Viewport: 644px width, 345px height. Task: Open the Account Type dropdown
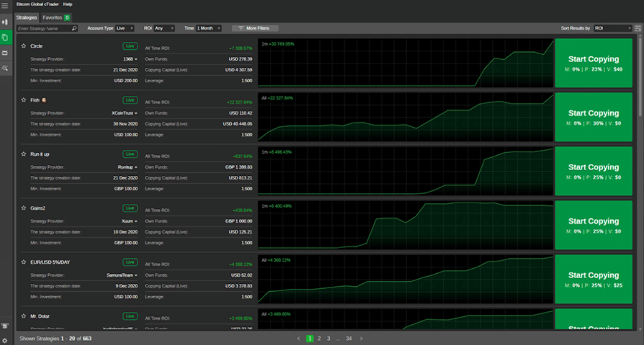(125, 29)
